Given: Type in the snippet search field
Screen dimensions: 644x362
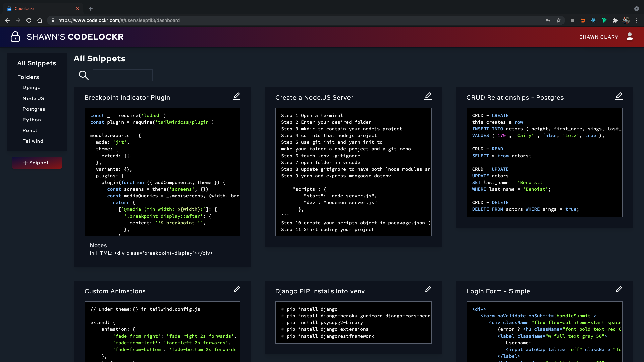Looking at the screenshot, I should point(122,75).
